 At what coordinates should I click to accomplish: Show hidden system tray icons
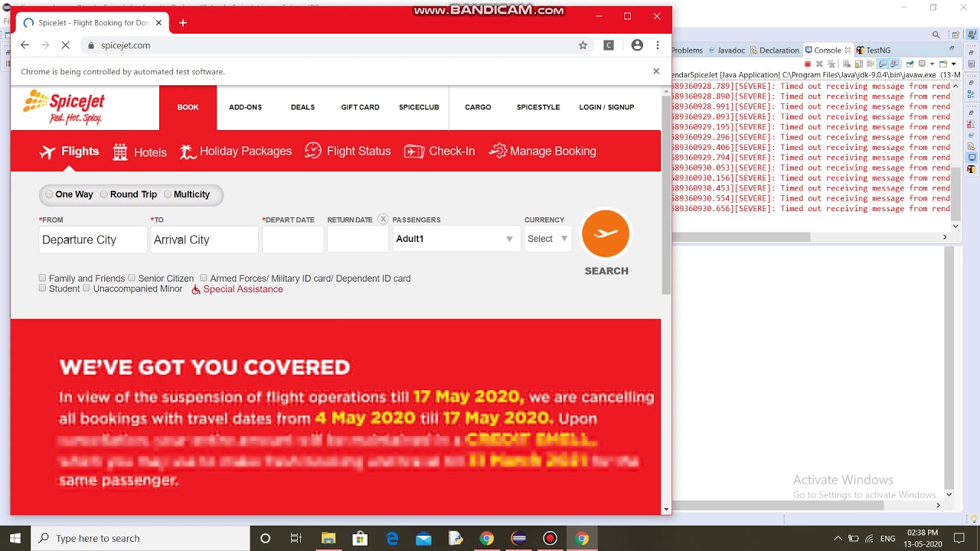[838, 539]
